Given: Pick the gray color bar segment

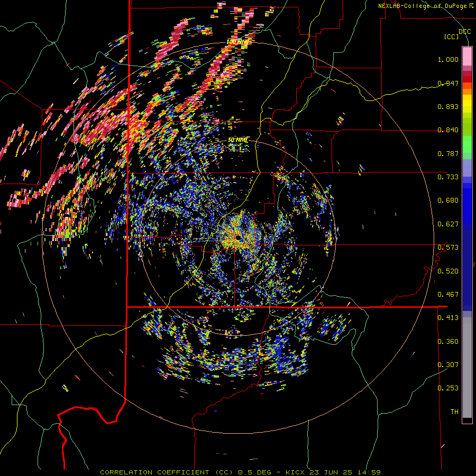Looking at the screenshot, I should point(467,368).
